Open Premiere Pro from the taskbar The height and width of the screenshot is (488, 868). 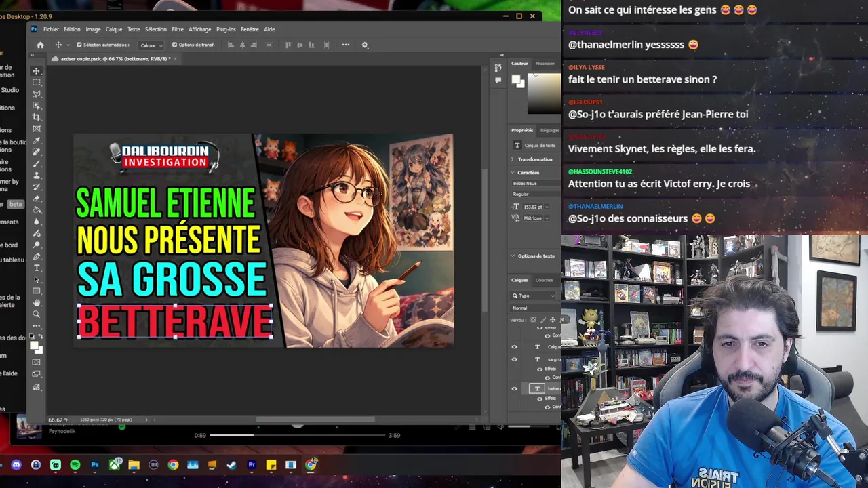(252, 465)
